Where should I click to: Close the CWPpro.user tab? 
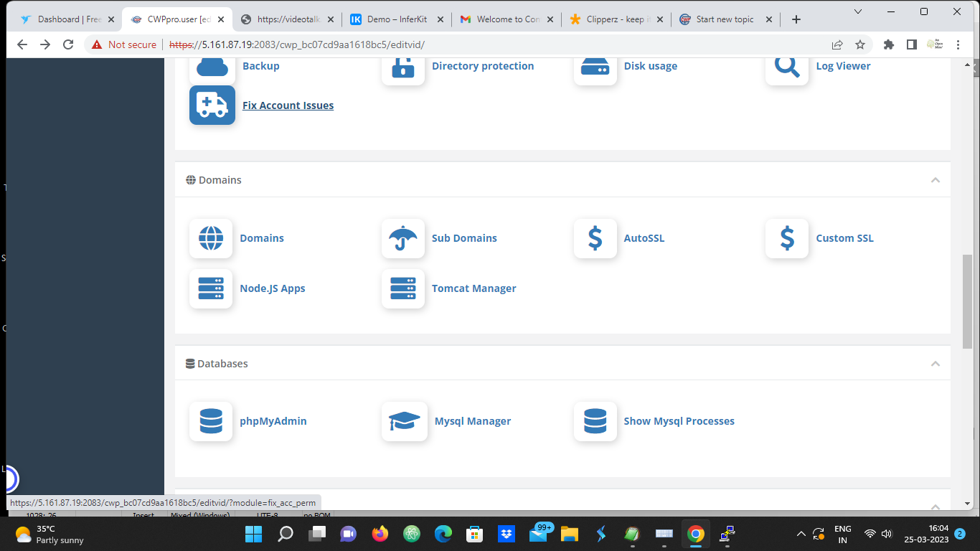[x=221, y=19]
